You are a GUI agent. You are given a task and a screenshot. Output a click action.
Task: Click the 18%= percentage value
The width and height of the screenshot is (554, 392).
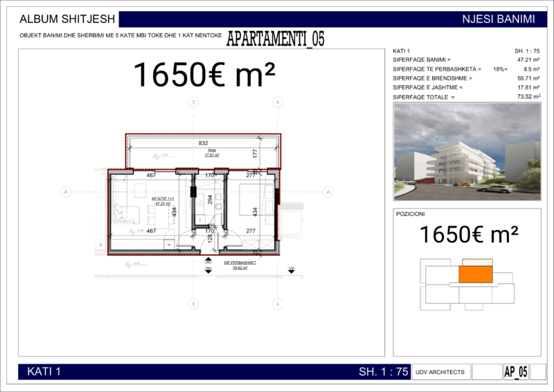pos(500,69)
